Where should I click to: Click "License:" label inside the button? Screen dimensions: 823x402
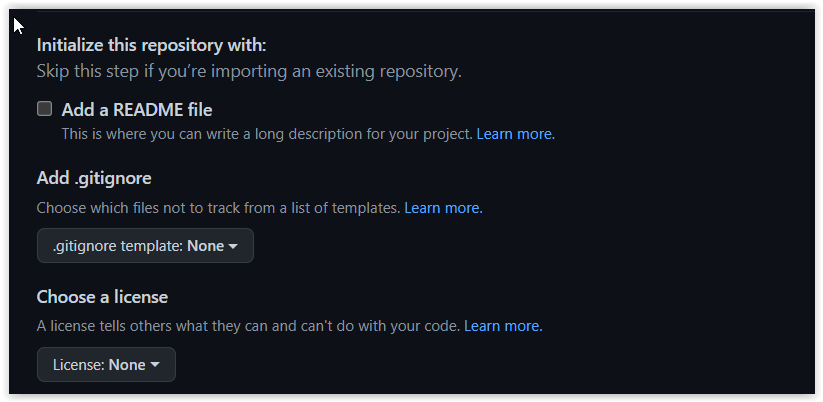tap(78, 365)
